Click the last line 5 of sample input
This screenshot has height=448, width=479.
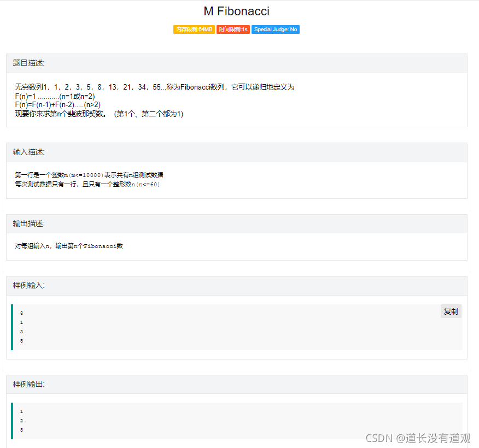(x=21, y=341)
